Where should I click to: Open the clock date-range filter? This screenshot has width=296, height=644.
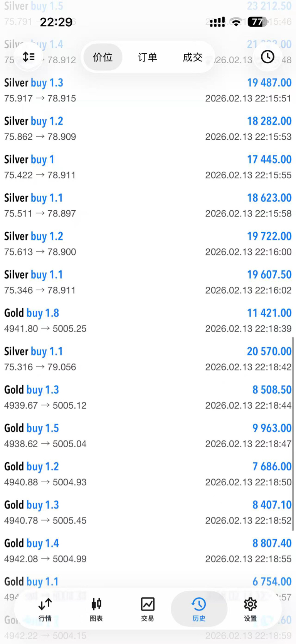267,57
